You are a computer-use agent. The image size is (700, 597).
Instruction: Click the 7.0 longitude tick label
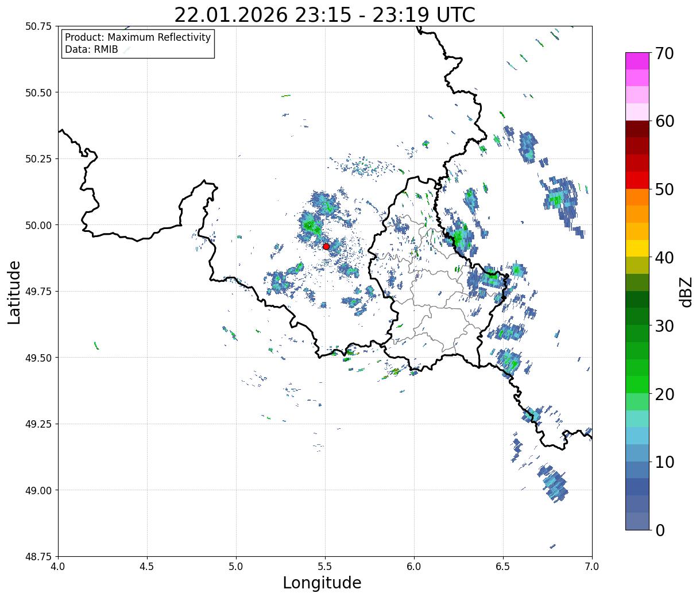point(592,567)
